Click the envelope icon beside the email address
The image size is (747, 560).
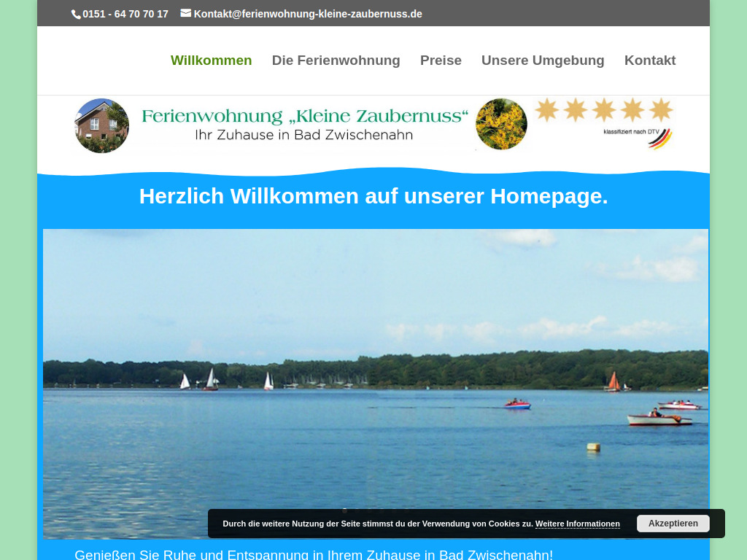tap(185, 13)
